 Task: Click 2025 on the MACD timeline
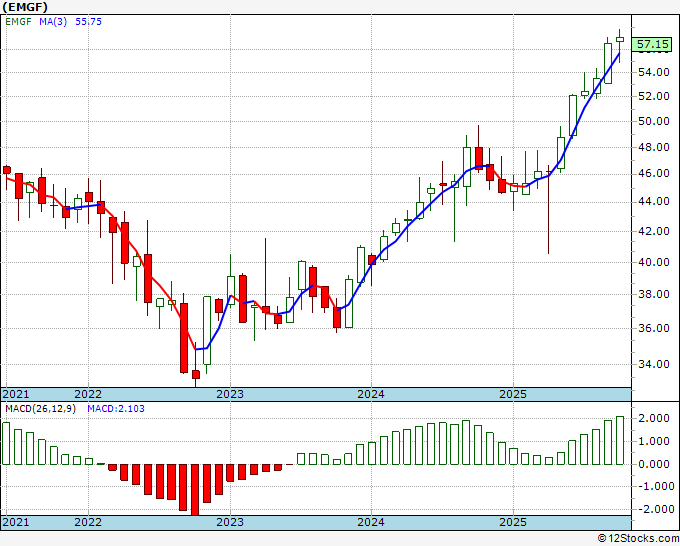coord(513,522)
